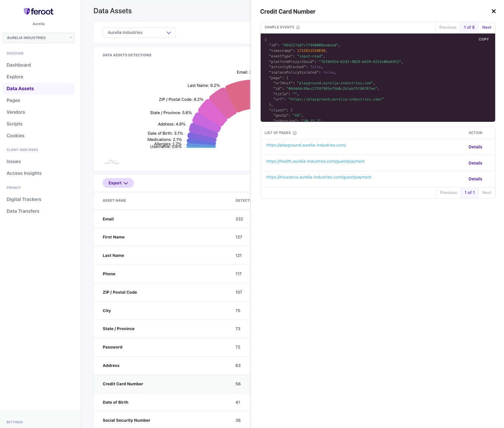Copy the sample event JSON

coord(484,39)
